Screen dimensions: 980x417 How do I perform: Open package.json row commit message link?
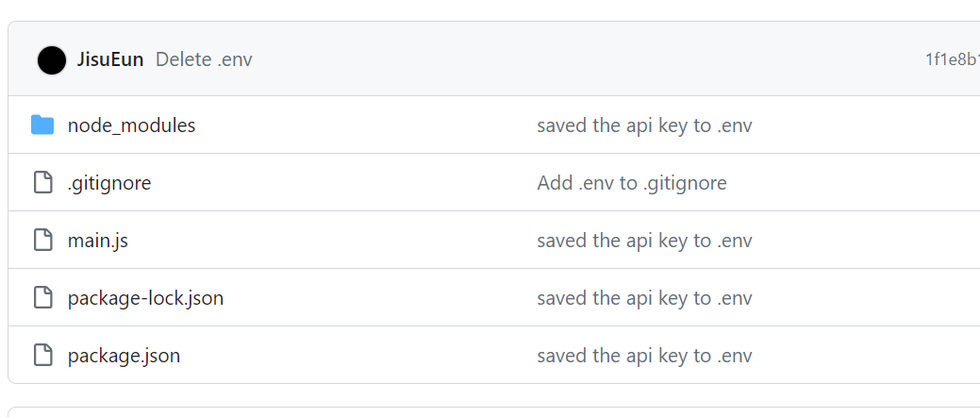[644, 356]
